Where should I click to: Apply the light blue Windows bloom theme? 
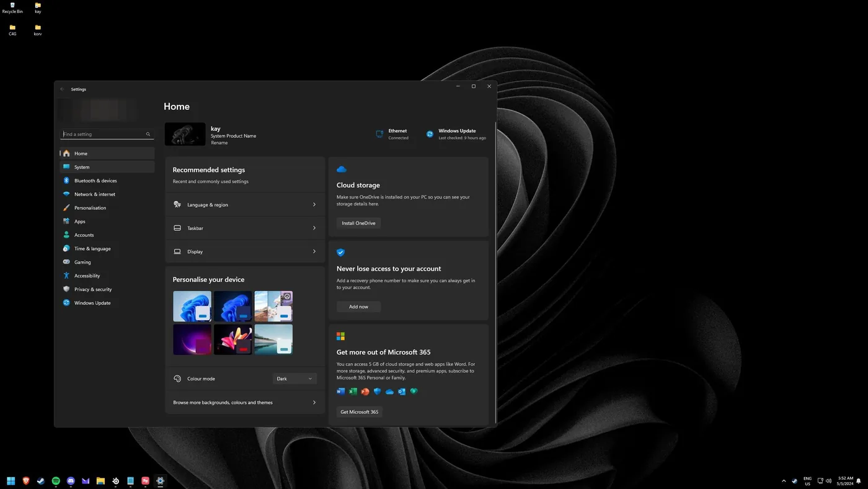[192, 306]
